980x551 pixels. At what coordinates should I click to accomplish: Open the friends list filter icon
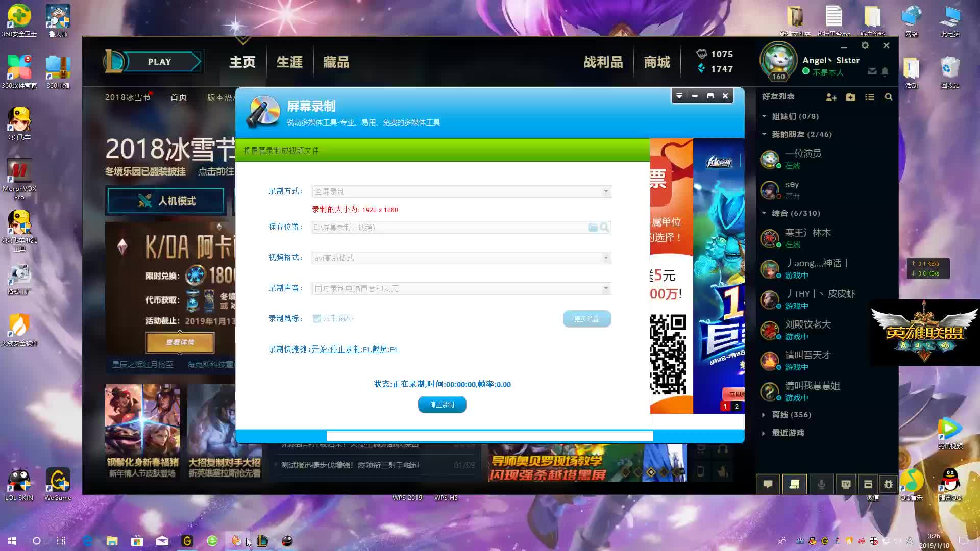tap(870, 97)
